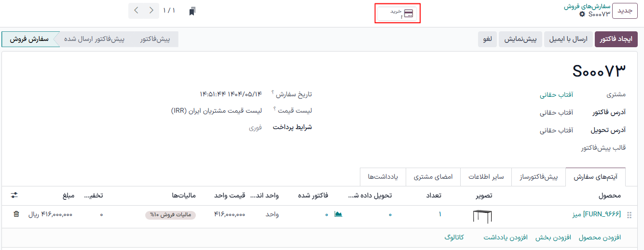Viewport: 644px width, 250px height.
Task: Open the لیست قیمت pricelist dropdown field
Action: click(216, 111)
